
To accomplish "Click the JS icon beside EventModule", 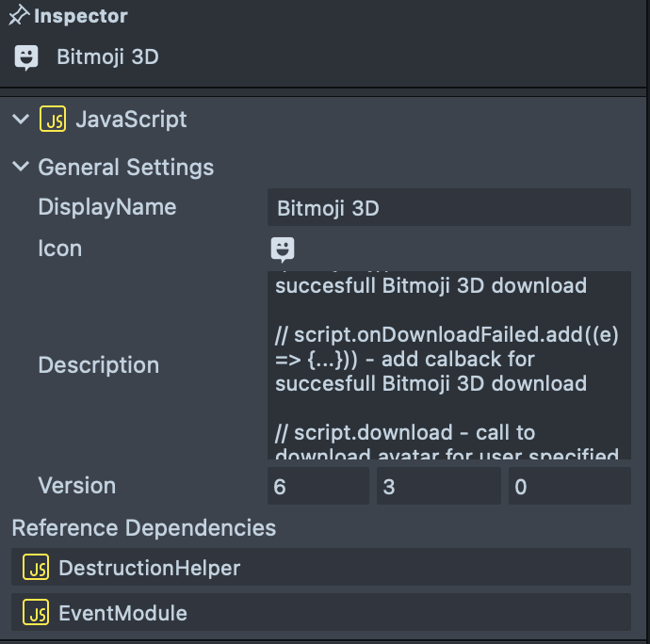I will point(37,613).
